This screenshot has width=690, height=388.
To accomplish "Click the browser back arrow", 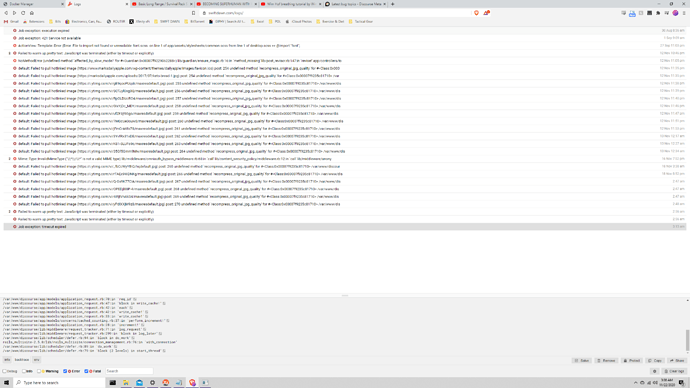I will tap(6, 13).
